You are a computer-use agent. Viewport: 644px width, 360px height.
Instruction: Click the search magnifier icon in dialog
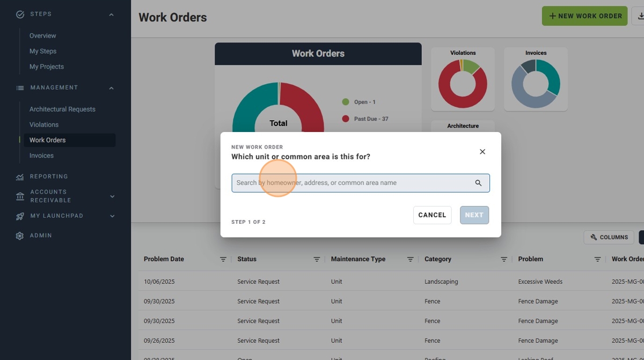point(478,183)
